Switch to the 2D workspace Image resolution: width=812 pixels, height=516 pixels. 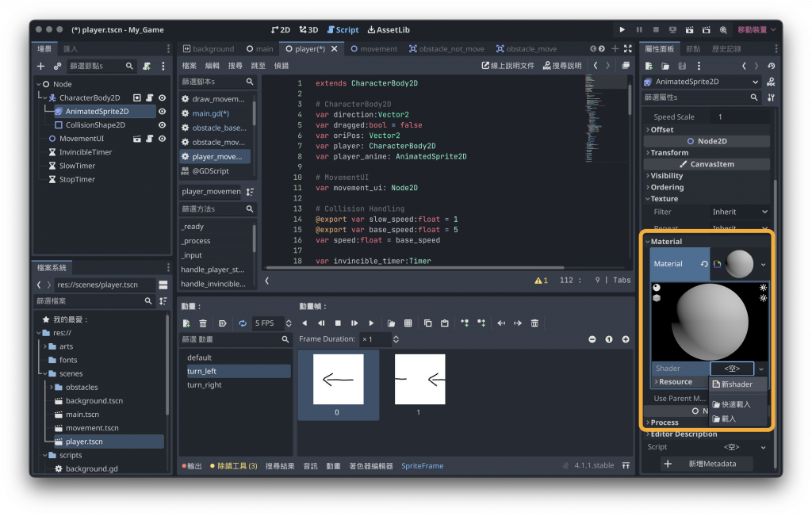coord(280,29)
